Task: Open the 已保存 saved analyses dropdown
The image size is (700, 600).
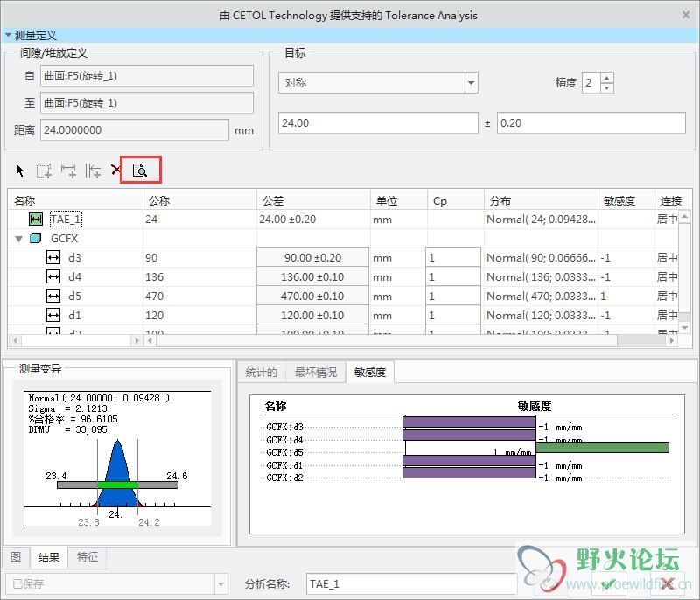Action: (x=220, y=584)
